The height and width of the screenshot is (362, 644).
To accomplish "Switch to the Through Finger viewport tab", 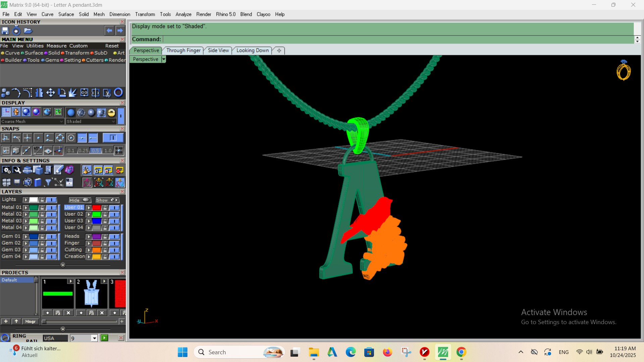I will point(183,50).
